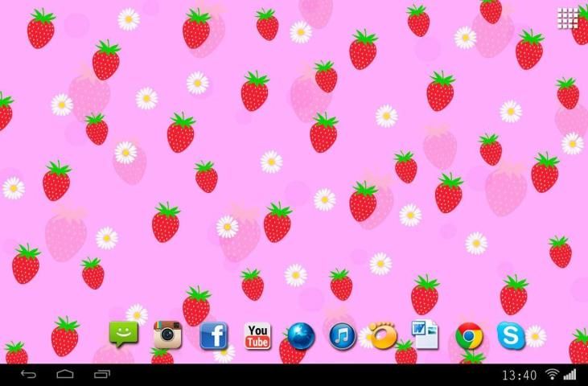Tap the strawberry directly above the Skype icon
The image size is (588, 386).
tap(513, 294)
